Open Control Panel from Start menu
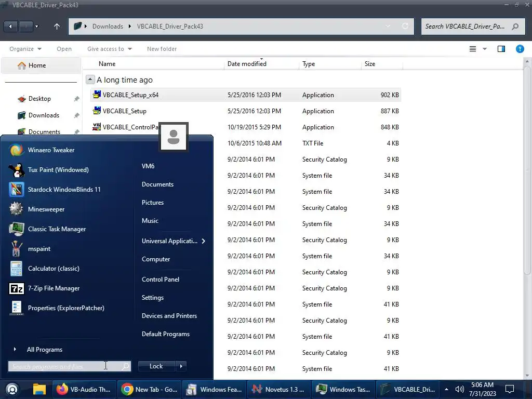The image size is (532, 399). pos(161,279)
